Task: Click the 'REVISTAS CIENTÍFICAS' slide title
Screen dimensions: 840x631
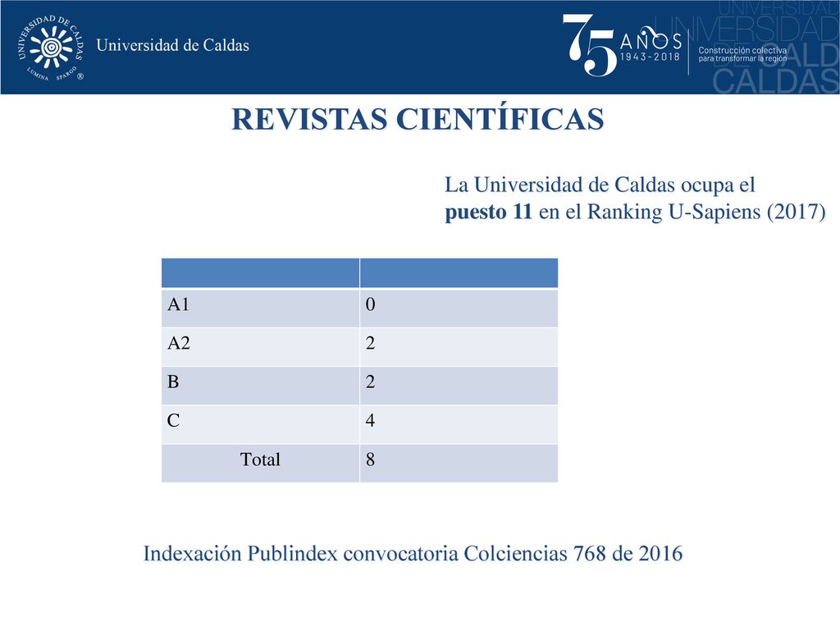Action: tap(418, 118)
